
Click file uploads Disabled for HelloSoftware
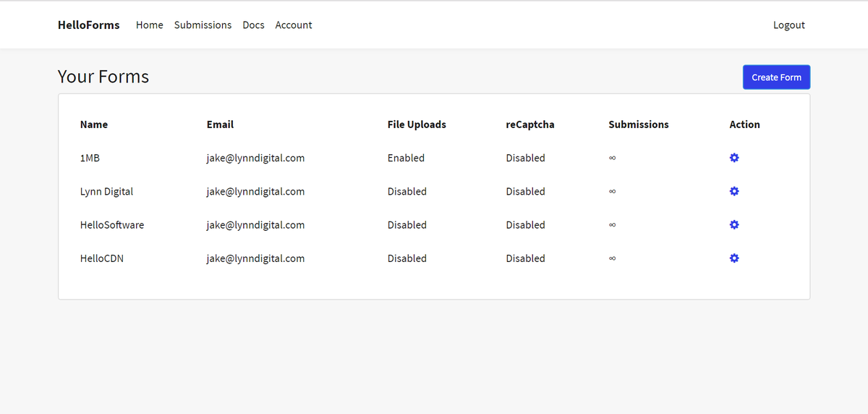tap(407, 225)
